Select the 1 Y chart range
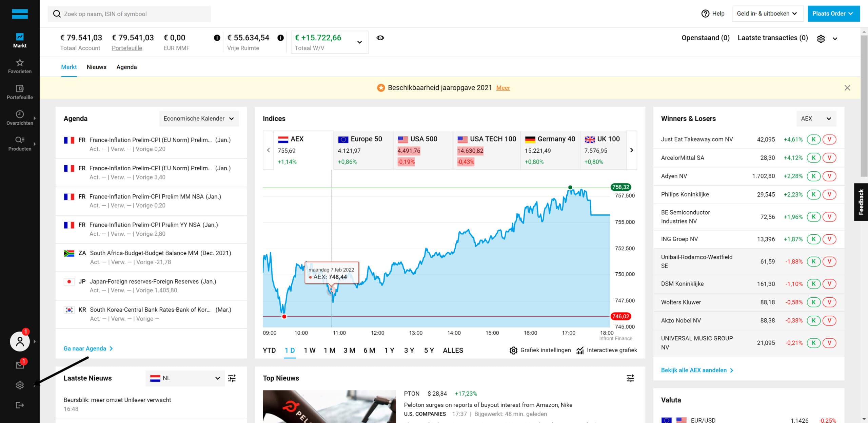868x423 pixels. [x=389, y=351]
